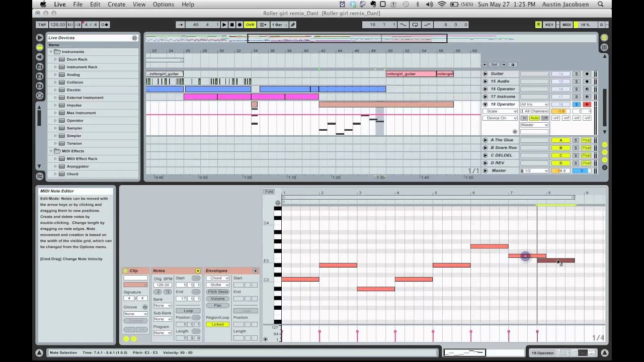Select the Arpeggiator device
Image resolution: width=644 pixels, height=362 pixels.
click(77, 166)
